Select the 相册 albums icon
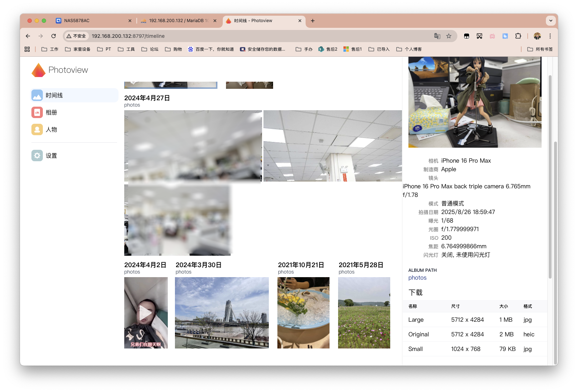 [37, 112]
